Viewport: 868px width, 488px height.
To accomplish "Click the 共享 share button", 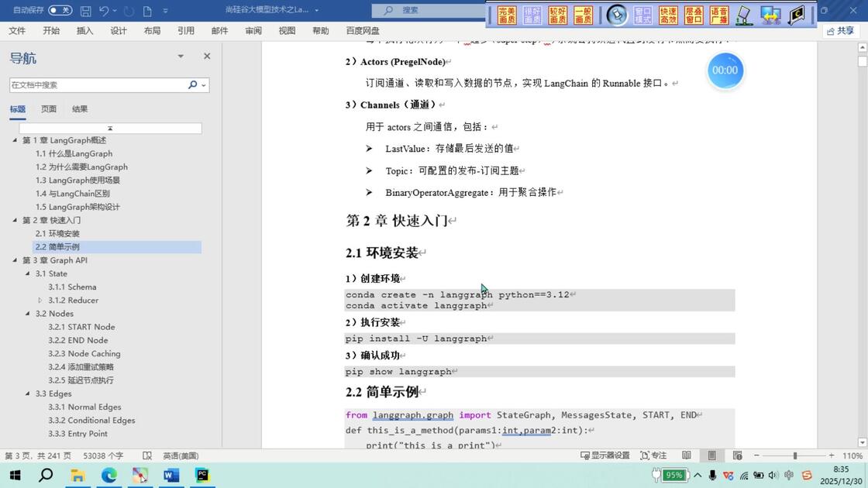I will pos(840,31).
